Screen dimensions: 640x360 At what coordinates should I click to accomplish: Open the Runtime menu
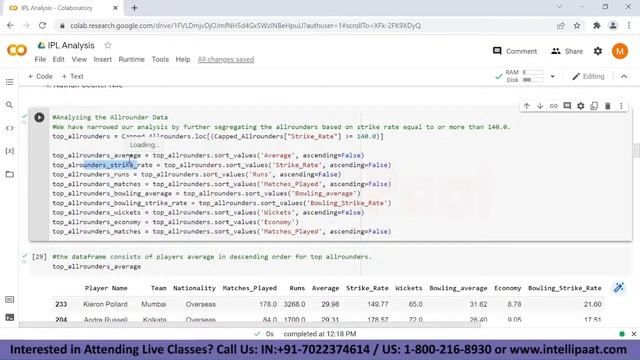[x=131, y=59]
